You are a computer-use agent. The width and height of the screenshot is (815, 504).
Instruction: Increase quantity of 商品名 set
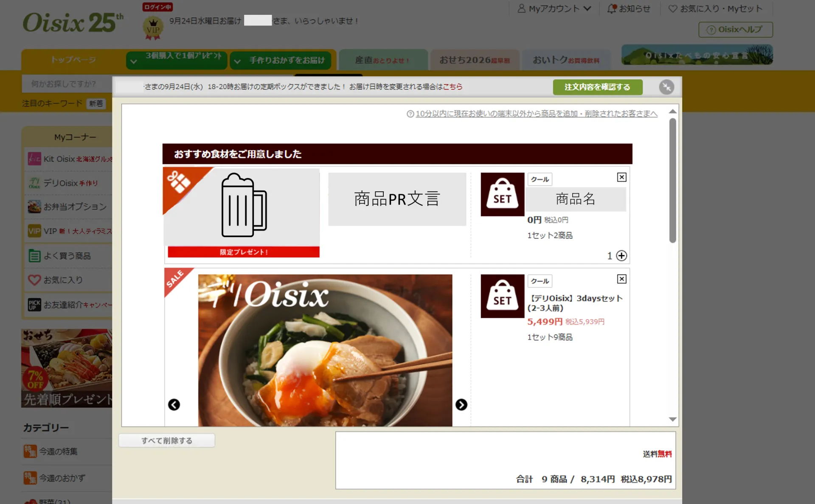pos(621,255)
